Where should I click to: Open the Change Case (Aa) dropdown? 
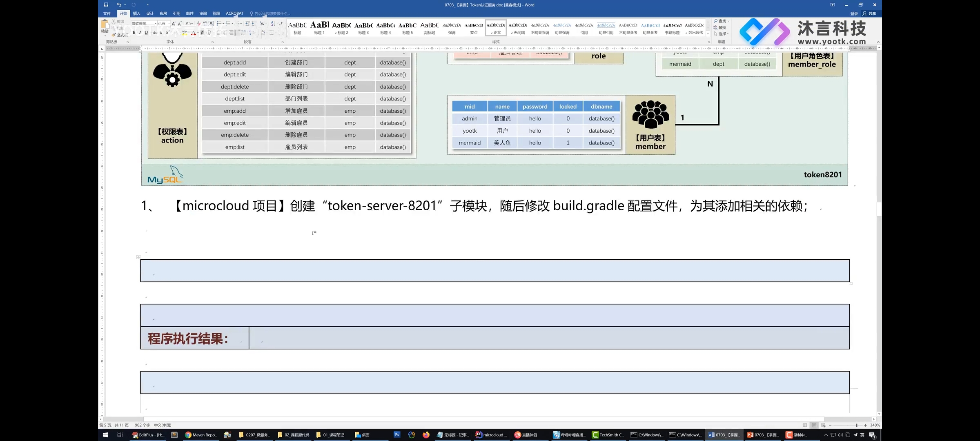pos(189,24)
